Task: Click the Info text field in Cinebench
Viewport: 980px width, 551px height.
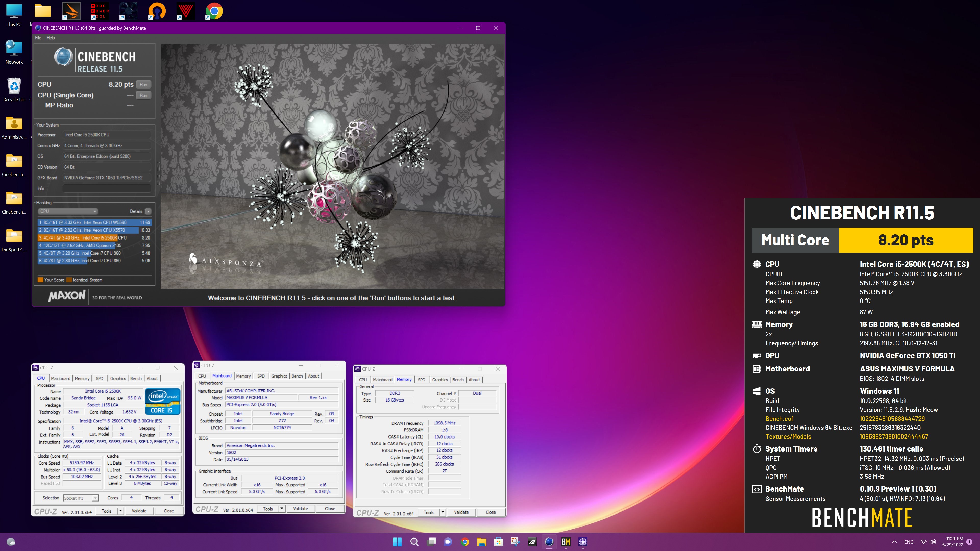Action: coord(106,188)
